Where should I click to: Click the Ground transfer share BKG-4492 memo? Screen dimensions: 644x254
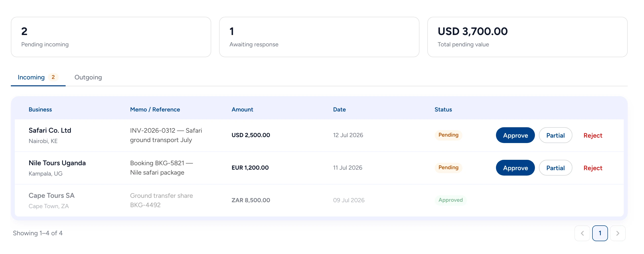tap(162, 200)
